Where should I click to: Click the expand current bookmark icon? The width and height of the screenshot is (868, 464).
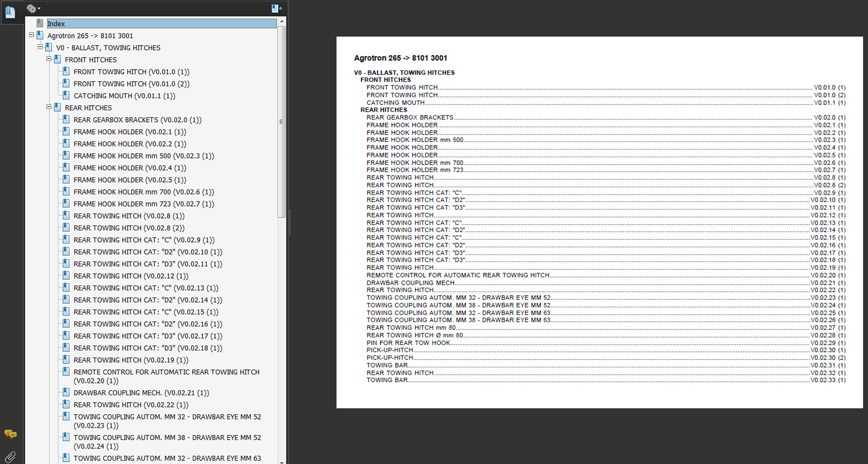276,8
